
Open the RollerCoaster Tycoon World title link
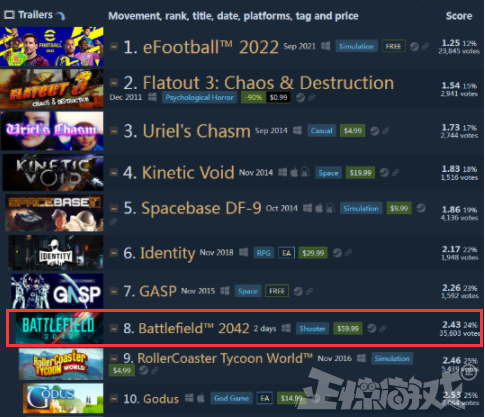pyautogui.click(x=225, y=358)
